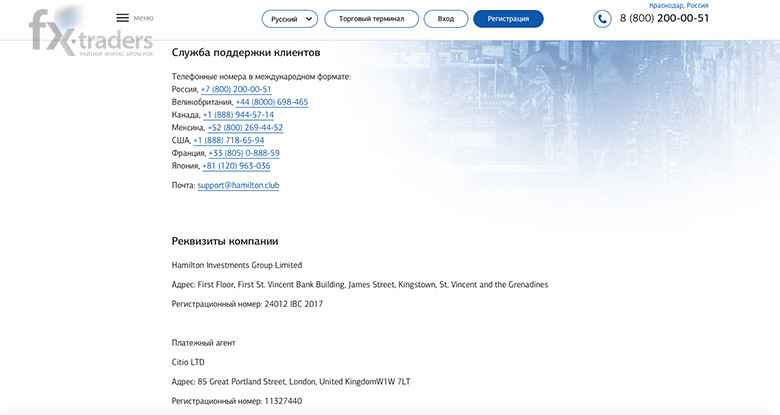Viewport: 780px width, 415px height.
Task: Click header phone number 8 (800) 200-00-51
Action: coord(664,18)
